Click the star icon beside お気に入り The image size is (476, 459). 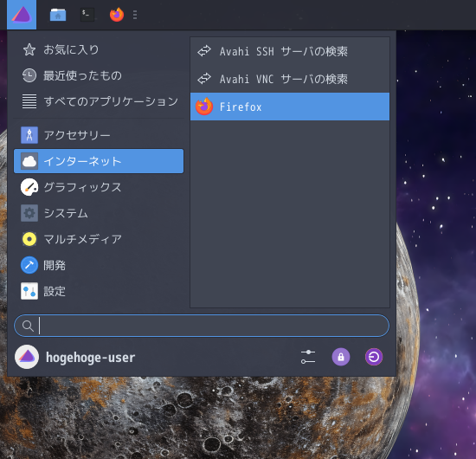click(x=29, y=49)
